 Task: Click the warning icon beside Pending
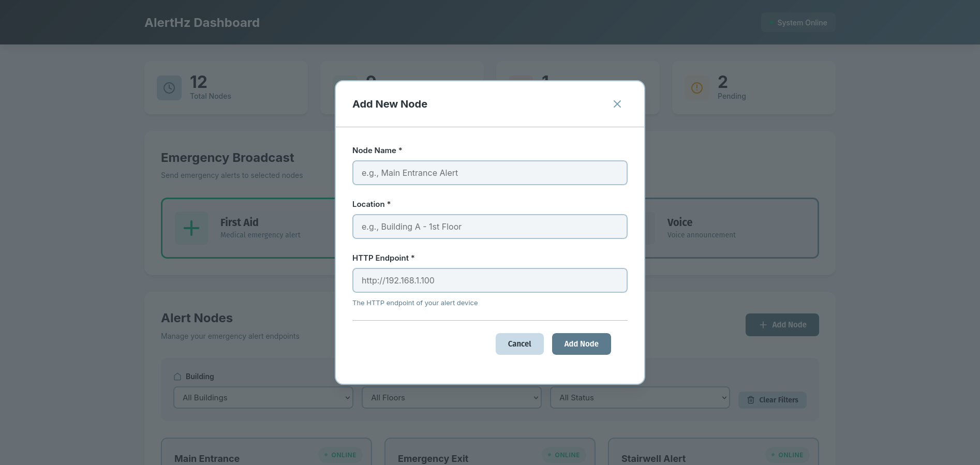coord(697,88)
